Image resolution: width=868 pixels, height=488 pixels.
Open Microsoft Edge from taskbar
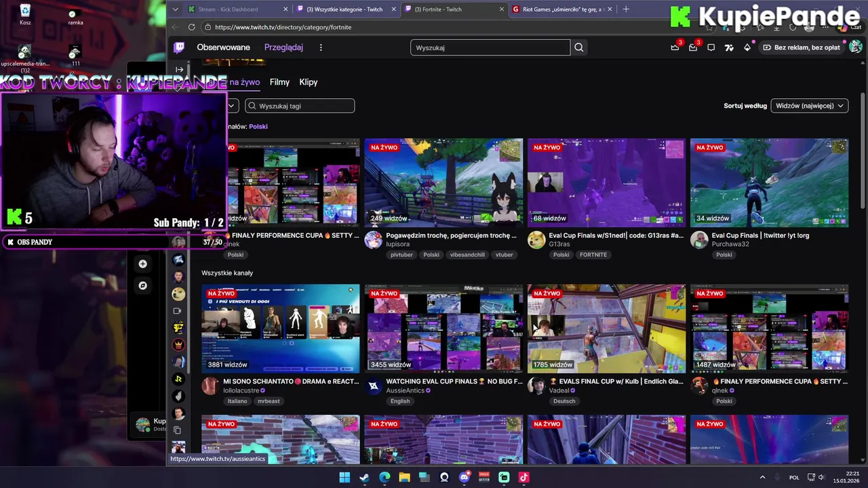point(384,477)
